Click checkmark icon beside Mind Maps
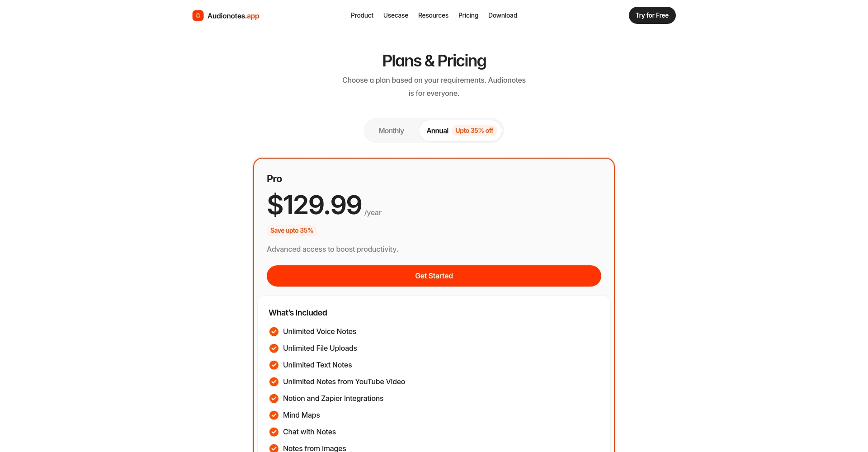This screenshot has width=868, height=452. click(274, 415)
